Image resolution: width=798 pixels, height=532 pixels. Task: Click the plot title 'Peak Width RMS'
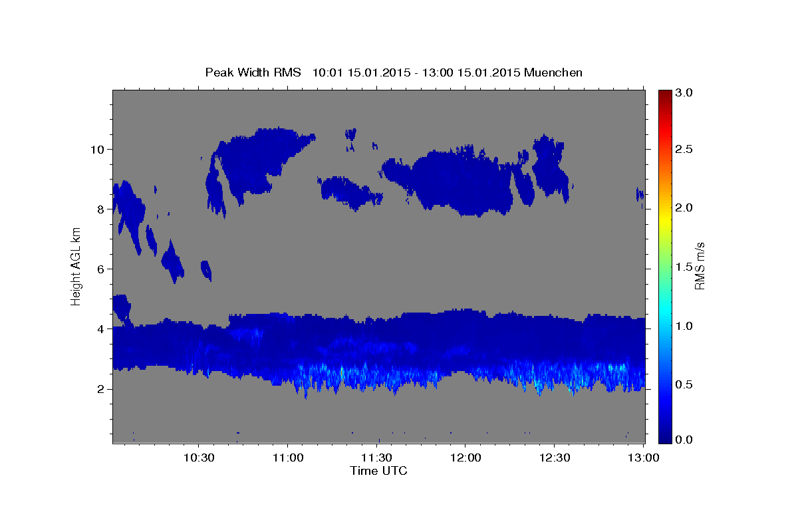(253, 72)
